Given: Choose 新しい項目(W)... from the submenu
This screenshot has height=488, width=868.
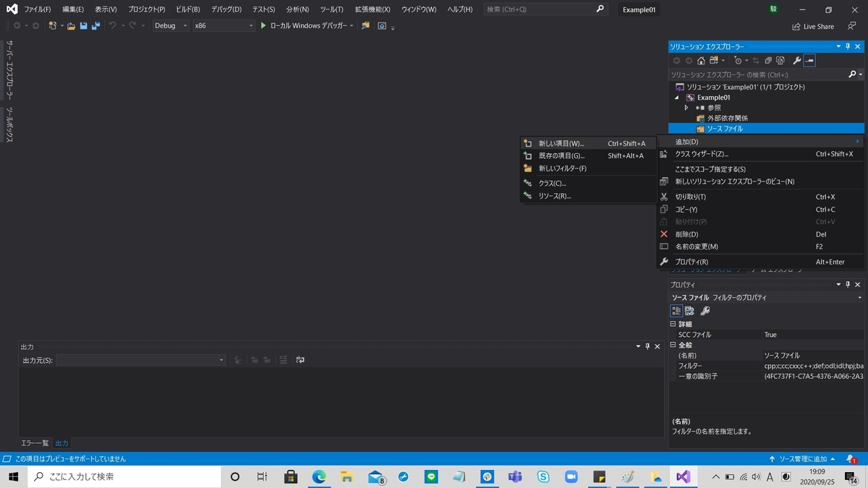Looking at the screenshot, I should (x=588, y=143).
